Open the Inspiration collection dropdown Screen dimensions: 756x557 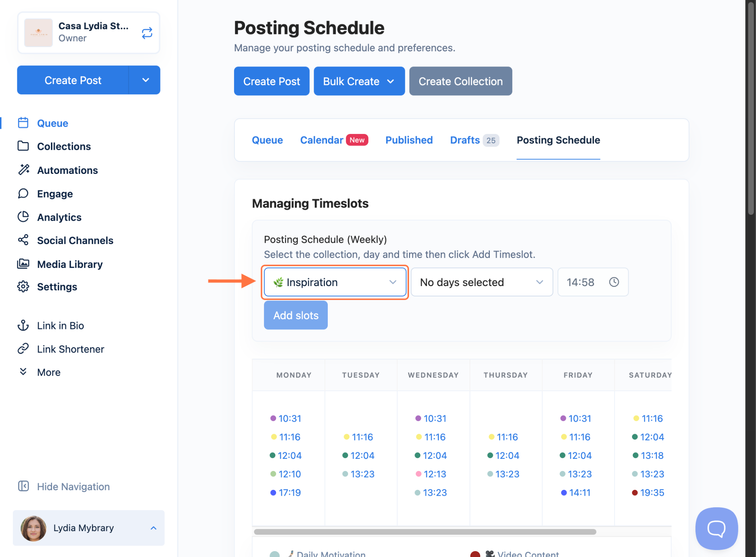click(x=335, y=282)
